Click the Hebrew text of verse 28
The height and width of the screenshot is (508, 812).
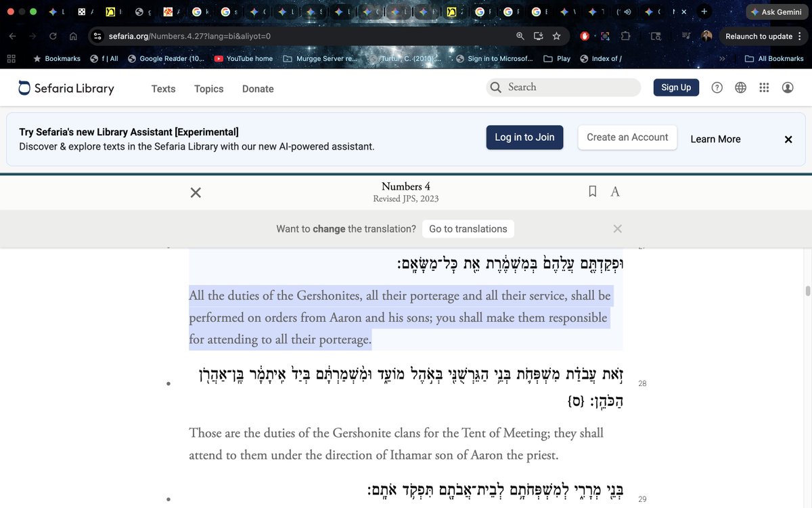(x=410, y=387)
